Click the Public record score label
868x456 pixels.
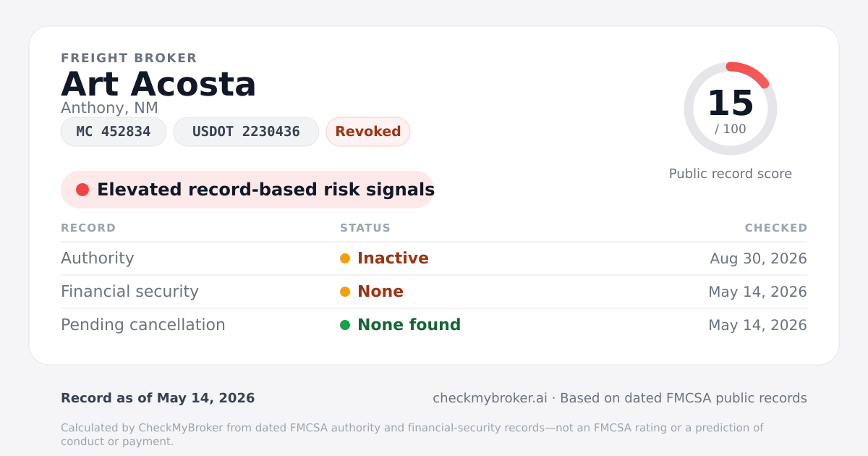tap(731, 174)
